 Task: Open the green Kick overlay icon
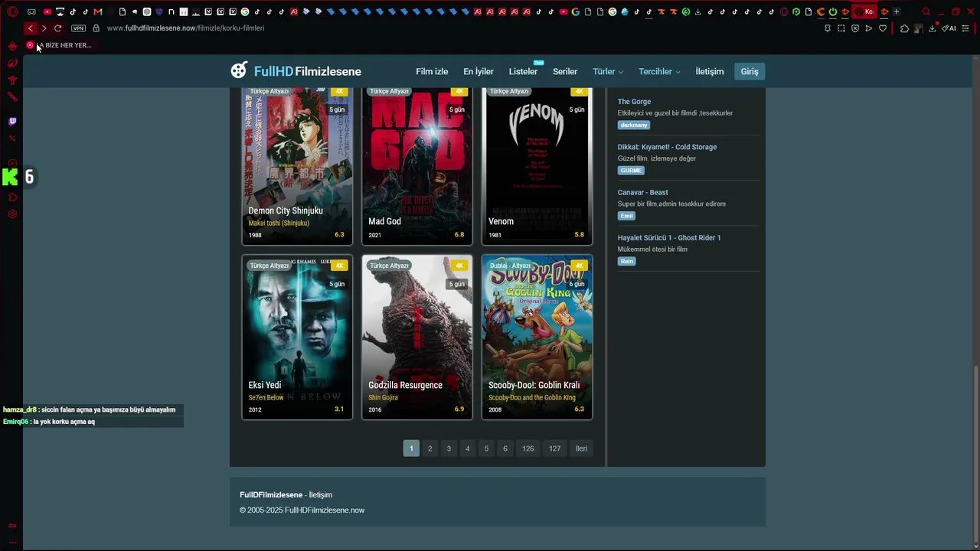(x=10, y=177)
